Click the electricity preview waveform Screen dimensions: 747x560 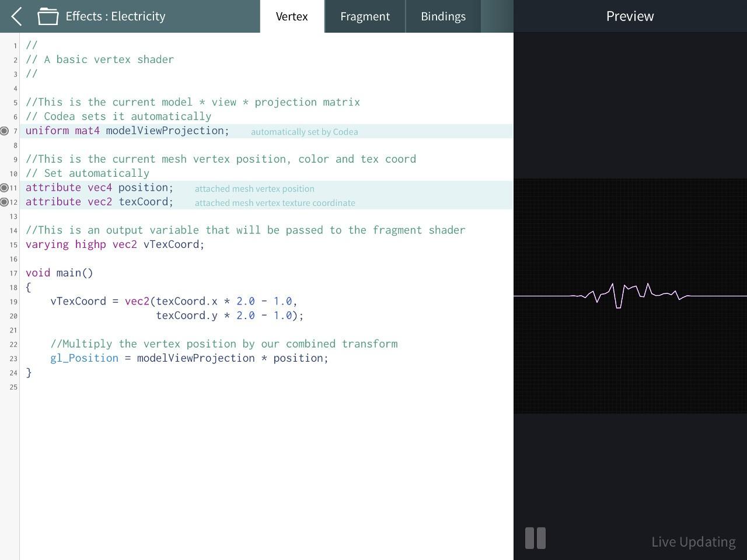pos(630,296)
